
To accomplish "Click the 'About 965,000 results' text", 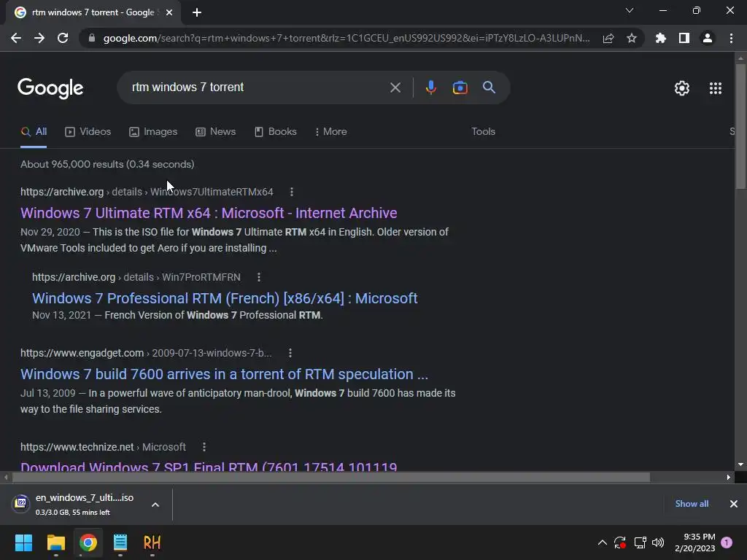I will click(x=107, y=164).
